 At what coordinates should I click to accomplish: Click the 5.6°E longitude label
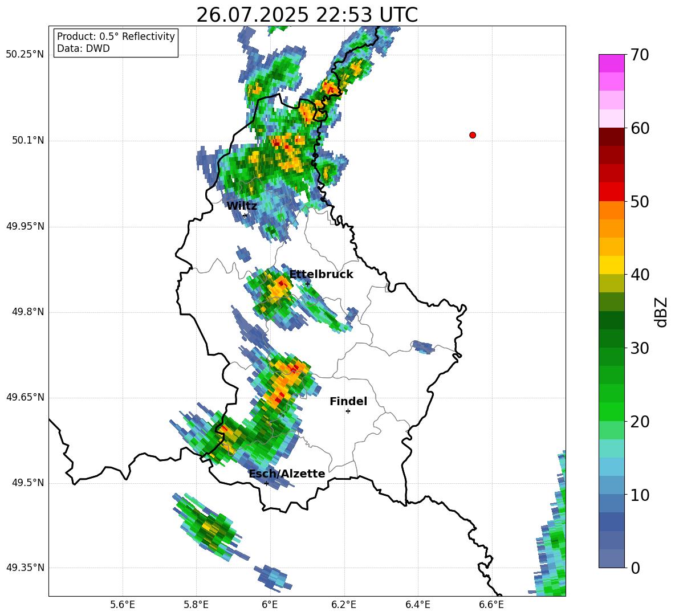point(123,605)
